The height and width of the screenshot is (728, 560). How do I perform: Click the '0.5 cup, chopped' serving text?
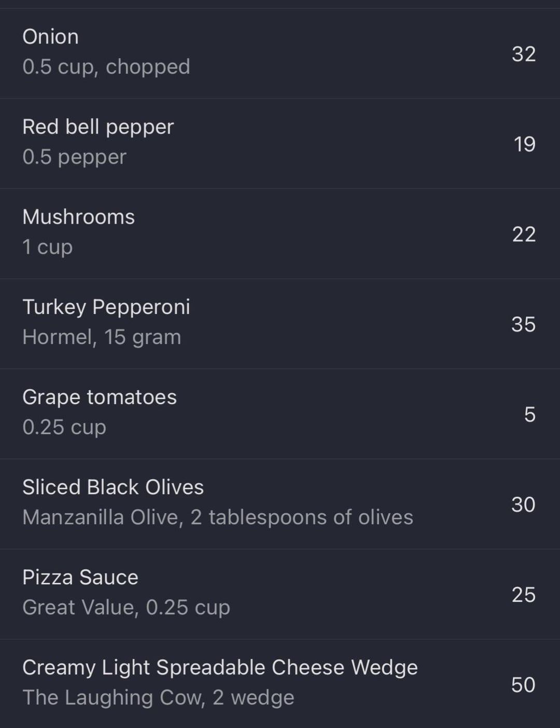click(106, 67)
